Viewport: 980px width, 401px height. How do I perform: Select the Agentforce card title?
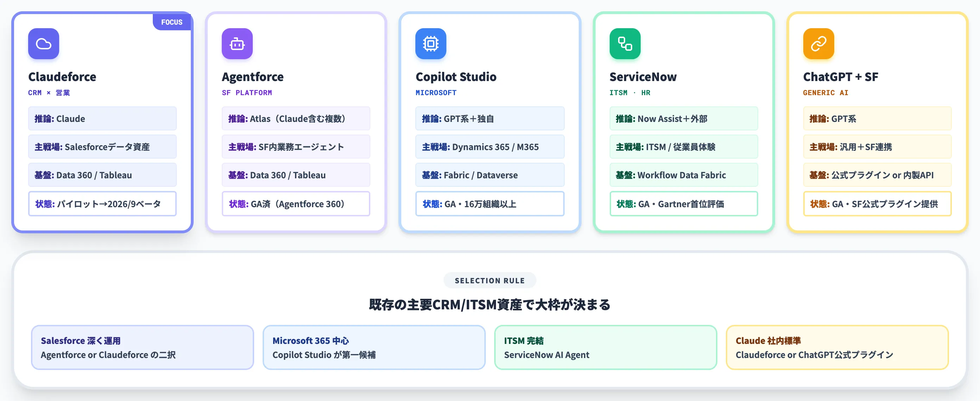[253, 77]
